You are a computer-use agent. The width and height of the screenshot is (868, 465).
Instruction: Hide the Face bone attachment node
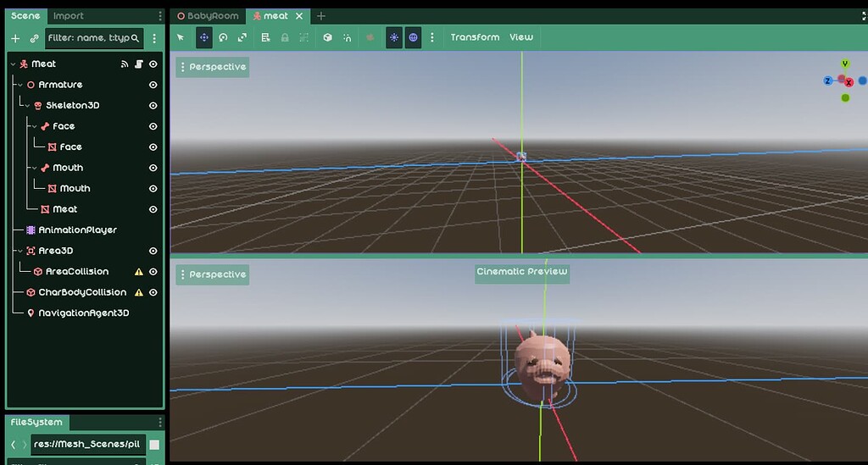click(153, 126)
